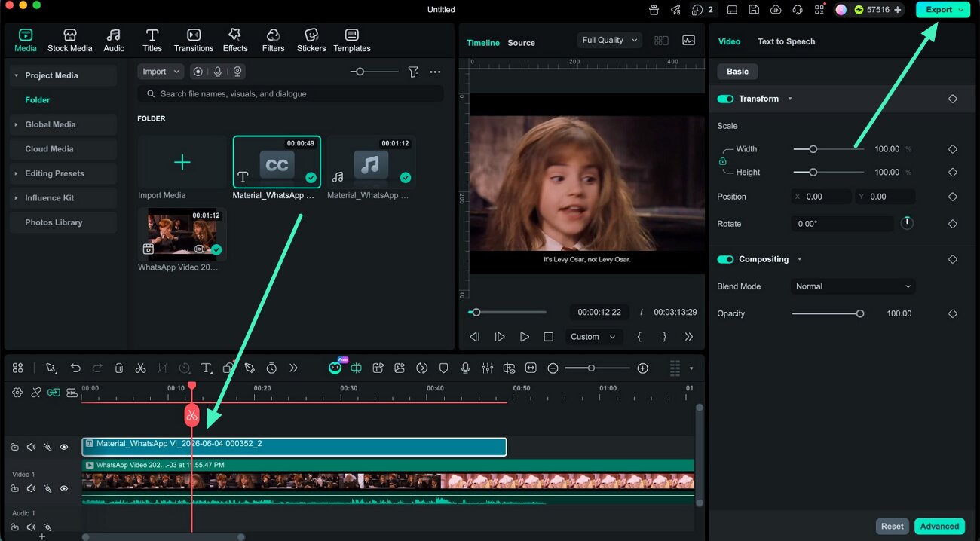Open the apps grid icon with red dot

click(x=819, y=10)
